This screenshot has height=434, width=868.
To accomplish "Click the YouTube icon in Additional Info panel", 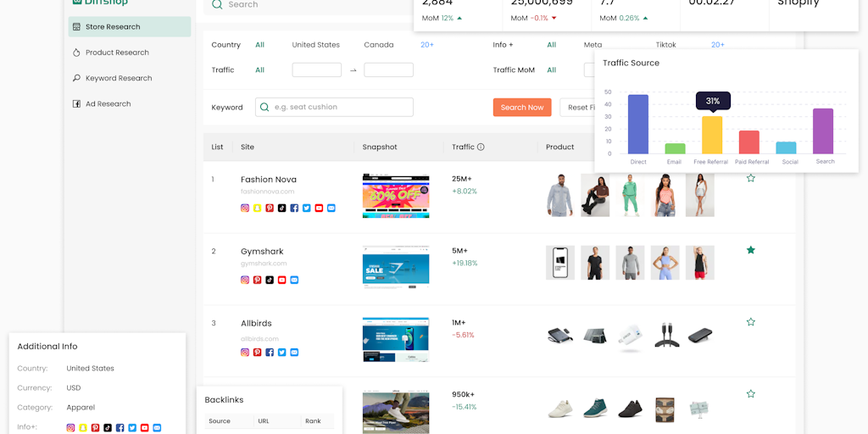I will tap(144, 428).
